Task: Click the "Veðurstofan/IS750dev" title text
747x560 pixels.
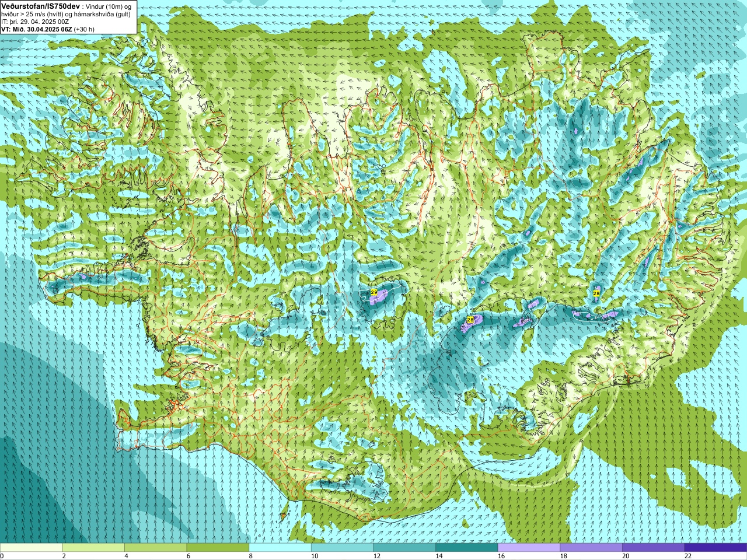Action: click(x=40, y=6)
